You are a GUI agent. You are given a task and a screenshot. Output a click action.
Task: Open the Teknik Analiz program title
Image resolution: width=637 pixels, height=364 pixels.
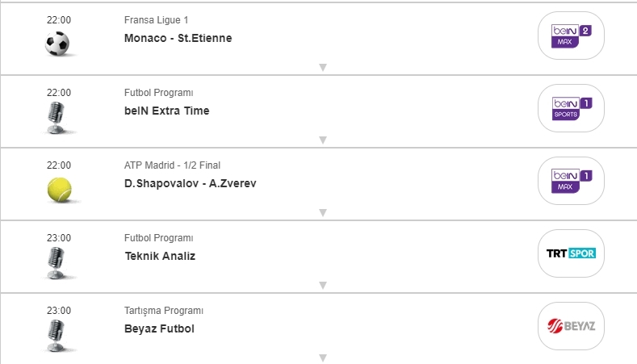coord(160,256)
